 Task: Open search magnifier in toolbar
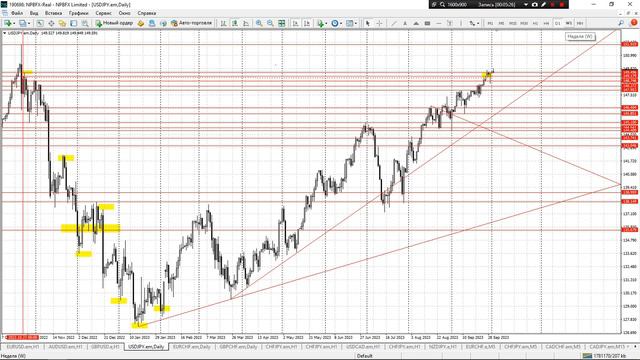pos(620,23)
